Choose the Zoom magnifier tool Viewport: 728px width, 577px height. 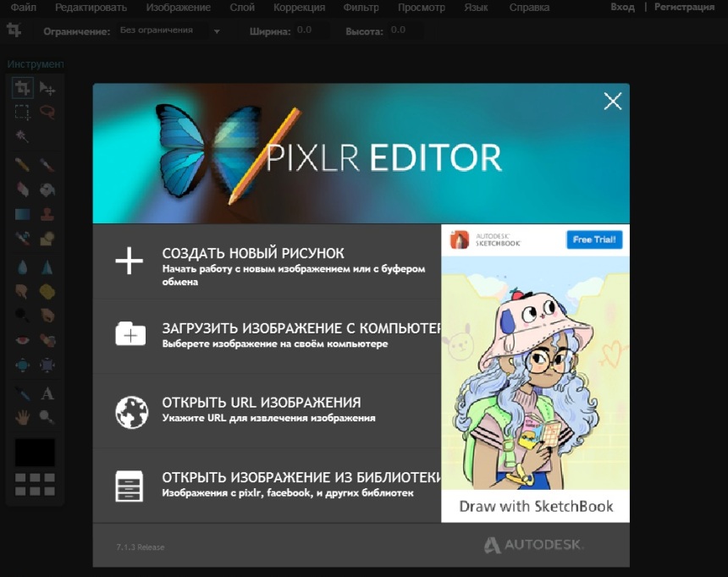pos(47,418)
